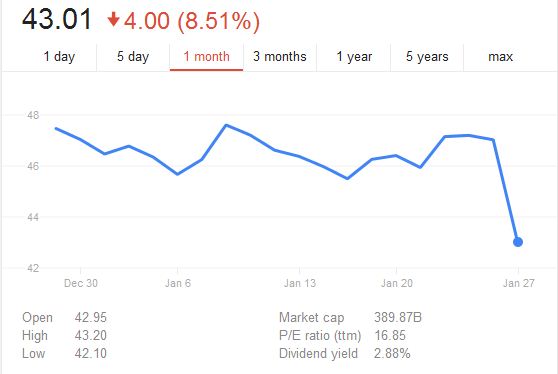This screenshot has height=374, width=558.
Task: Click the Dec 30 date label
Action: pos(80,283)
